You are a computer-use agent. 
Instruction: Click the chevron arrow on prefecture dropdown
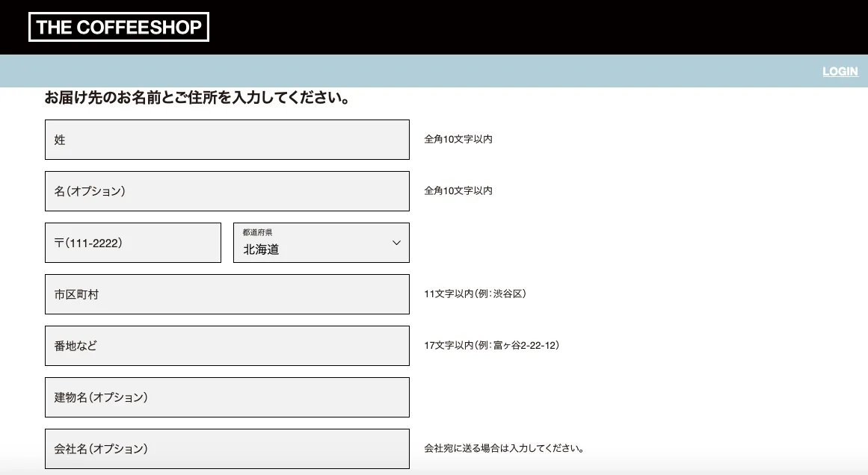tap(396, 243)
